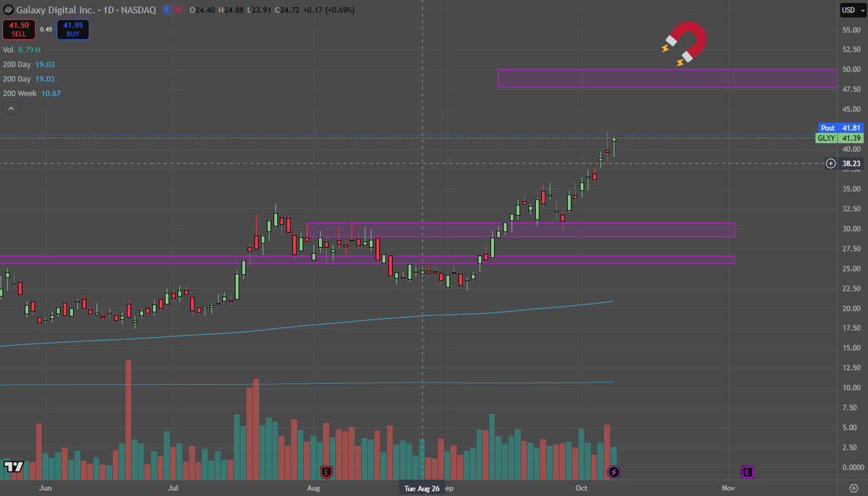Click the 55.00 price axis label
Image resolution: width=868 pixels, height=496 pixels.
click(851, 30)
